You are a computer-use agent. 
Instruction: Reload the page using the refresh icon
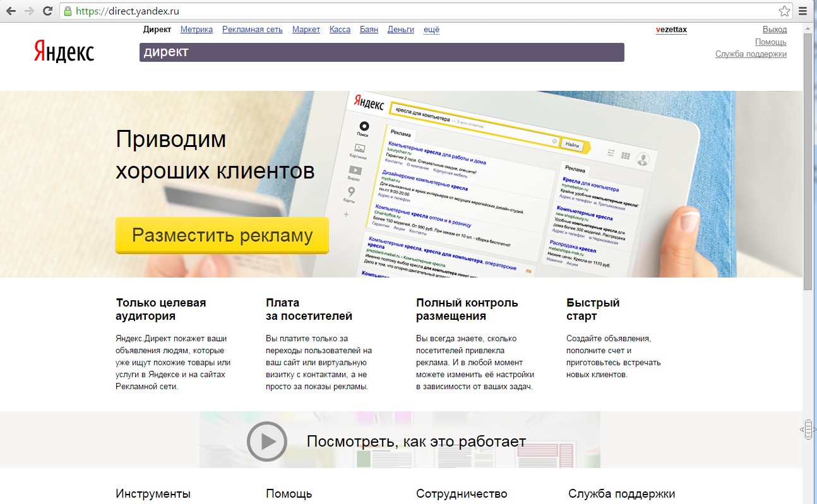(48, 10)
